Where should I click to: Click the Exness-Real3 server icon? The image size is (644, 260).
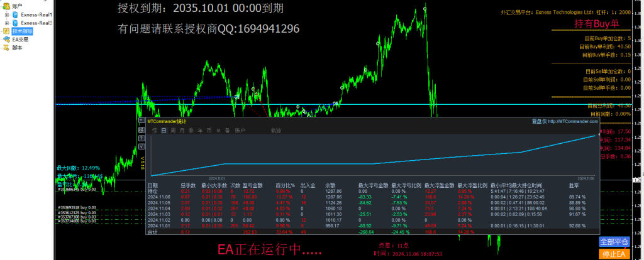pos(14,23)
